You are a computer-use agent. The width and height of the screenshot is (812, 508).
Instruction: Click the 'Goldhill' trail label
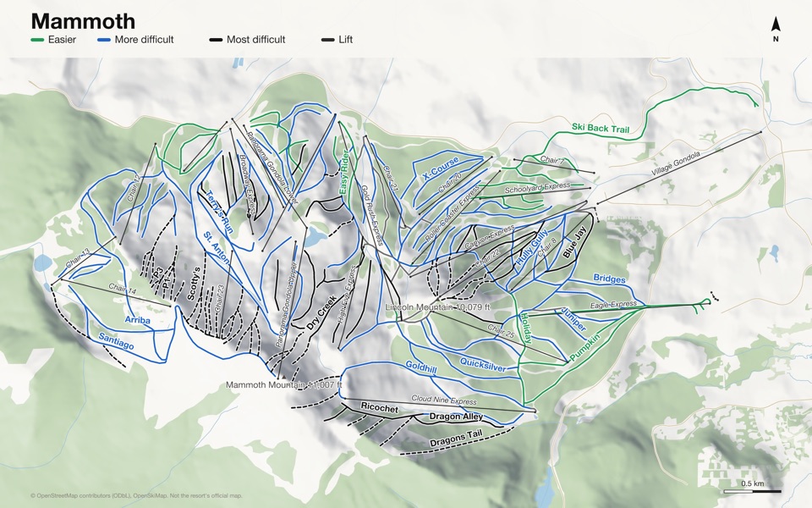coord(421,367)
